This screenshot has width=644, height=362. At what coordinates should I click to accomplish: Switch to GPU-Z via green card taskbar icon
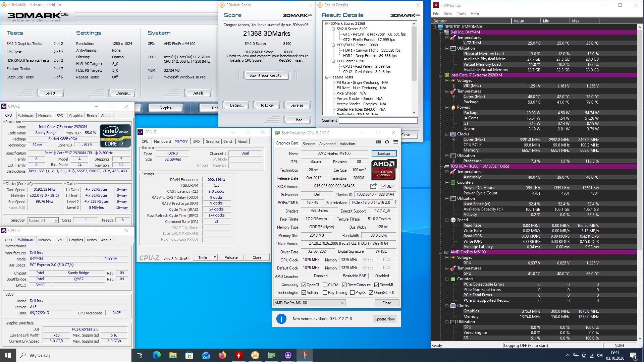coord(272,355)
